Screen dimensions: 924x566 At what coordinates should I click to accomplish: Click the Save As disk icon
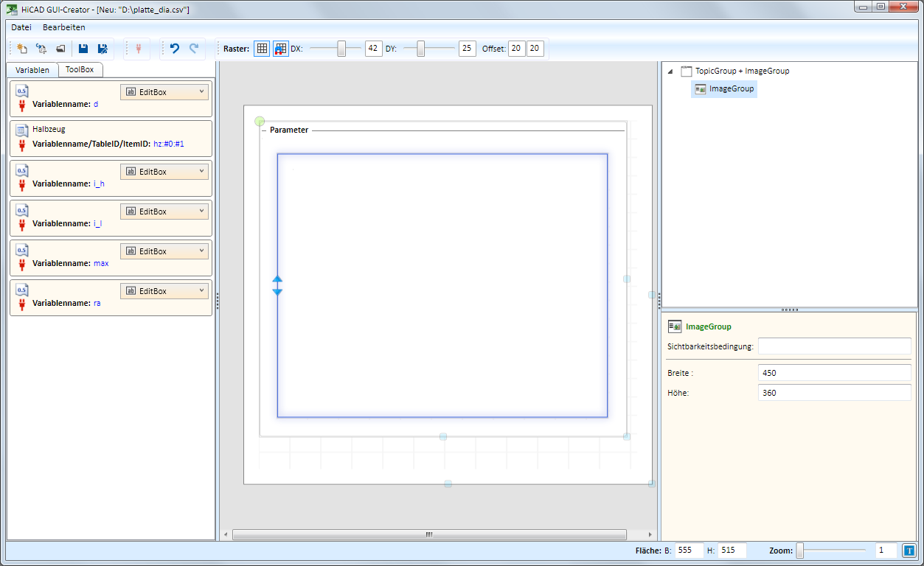(103, 49)
